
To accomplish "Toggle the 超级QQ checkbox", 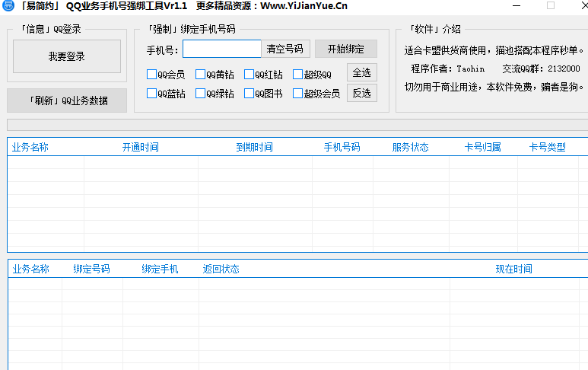I will [298, 75].
